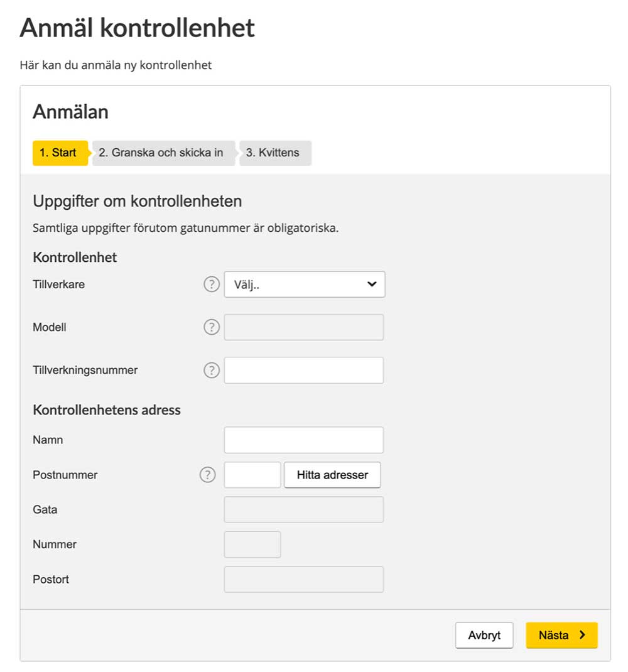
Task: Click inside the Tillverkningsnummer input field
Action: click(304, 370)
